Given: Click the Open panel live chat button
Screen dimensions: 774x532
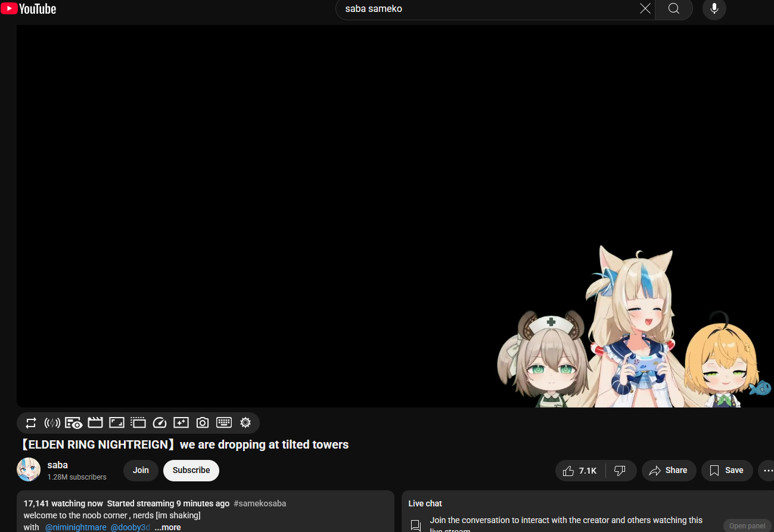Looking at the screenshot, I should pyautogui.click(x=747, y=526).
